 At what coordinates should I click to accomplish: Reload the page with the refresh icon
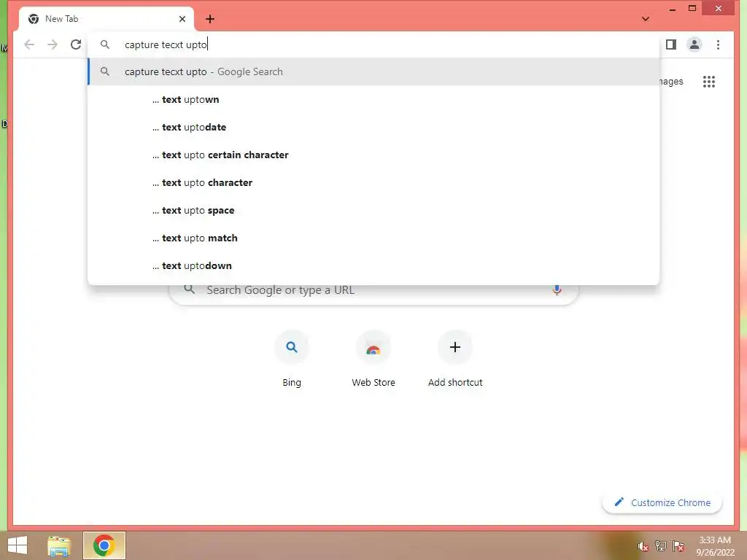point(76,44)
